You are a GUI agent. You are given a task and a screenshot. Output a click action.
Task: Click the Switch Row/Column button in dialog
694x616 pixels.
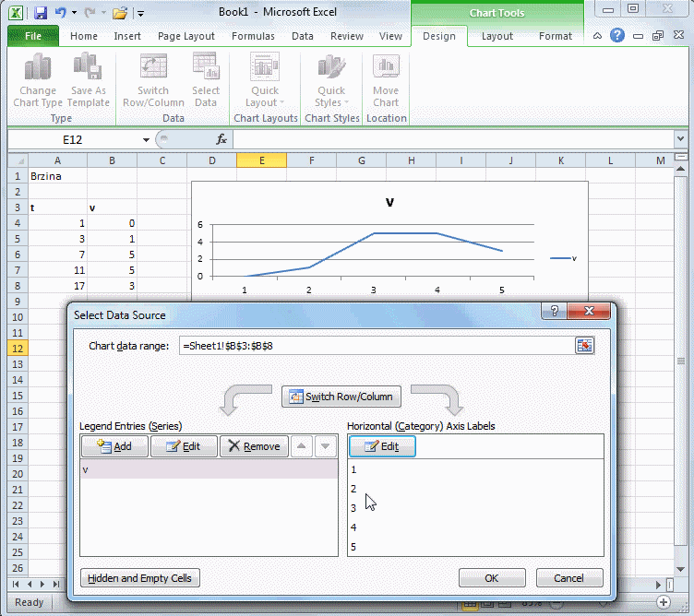341,397
